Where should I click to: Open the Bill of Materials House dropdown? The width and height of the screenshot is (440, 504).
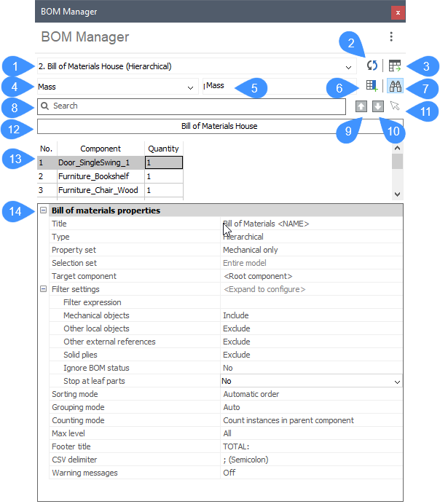pos(348,66)
